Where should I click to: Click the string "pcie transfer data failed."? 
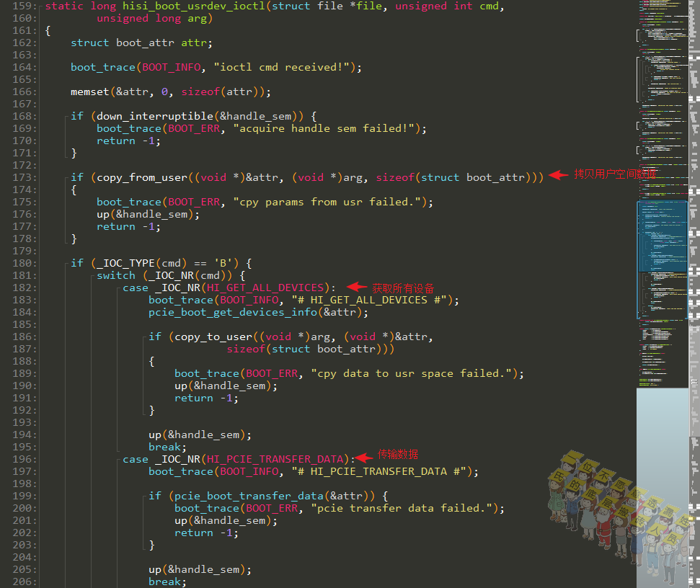tap(402, 508)
